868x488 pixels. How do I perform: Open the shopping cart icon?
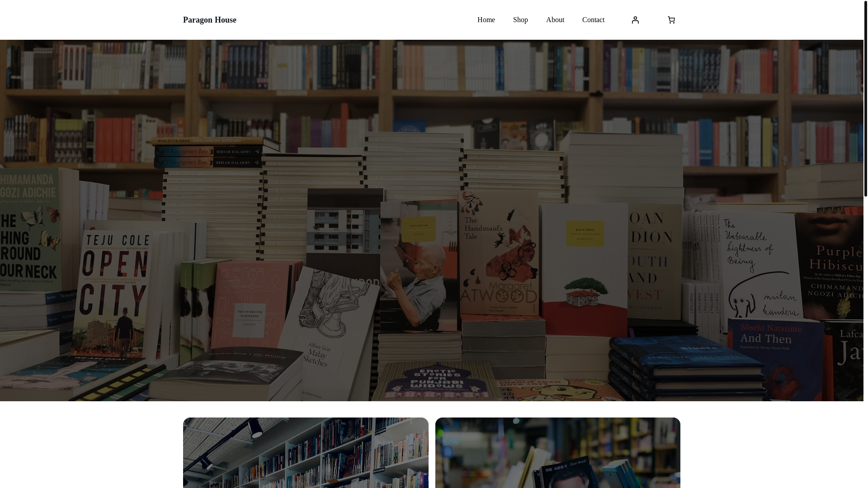point(671,20)
